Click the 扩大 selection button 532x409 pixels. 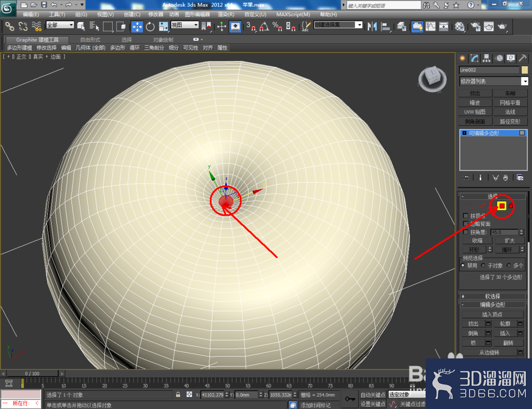pos(510,241)
